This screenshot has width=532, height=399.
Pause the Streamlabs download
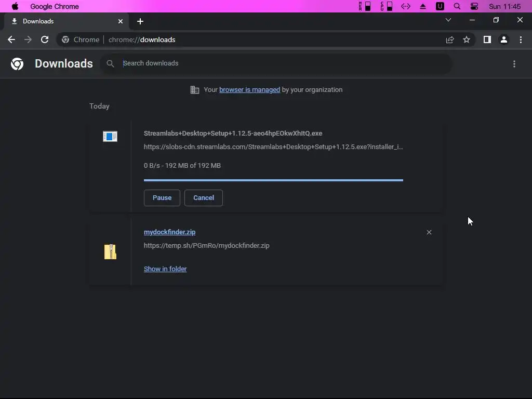click(162, 198)
